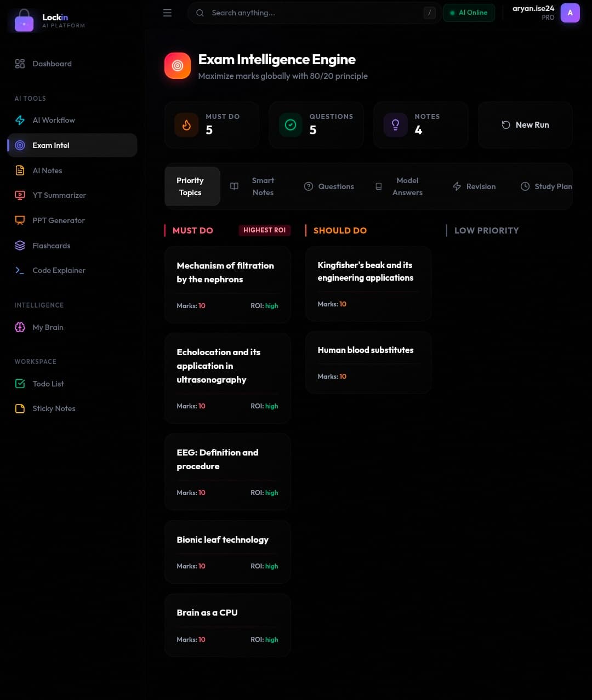Viewport: 592px width, 700px height.
Task: Open AI Workflow lightning icon
Action: 20,120
